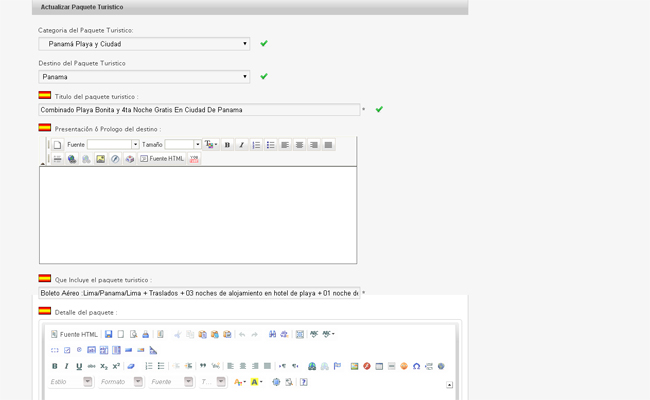The image size is (650, 400).
Task: Open the Formato dropdown in Detalle editor
Action: coord(138,382)
